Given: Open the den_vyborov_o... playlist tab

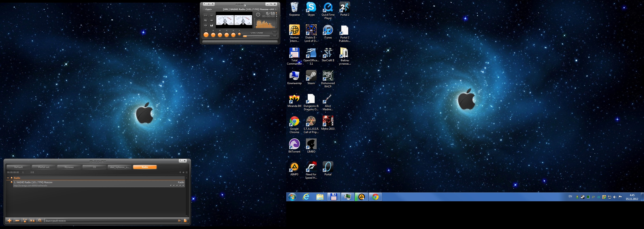Looking at the screenshot, I should point(119,167).
